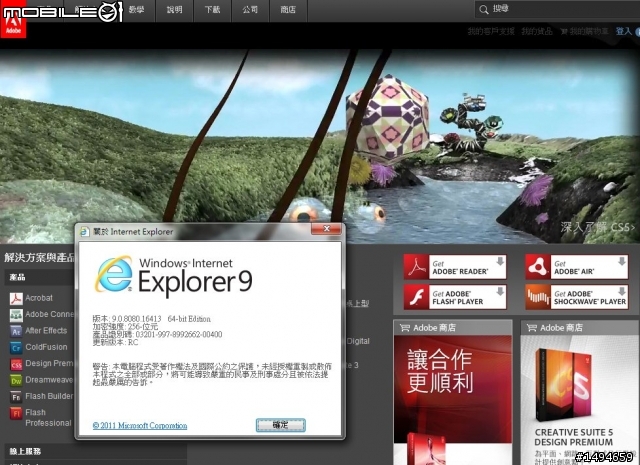Viewport: 640px width, 465px height.
Task: Open the Acrobat product icon
Action: pyautogui.click(x=16, y=299)
